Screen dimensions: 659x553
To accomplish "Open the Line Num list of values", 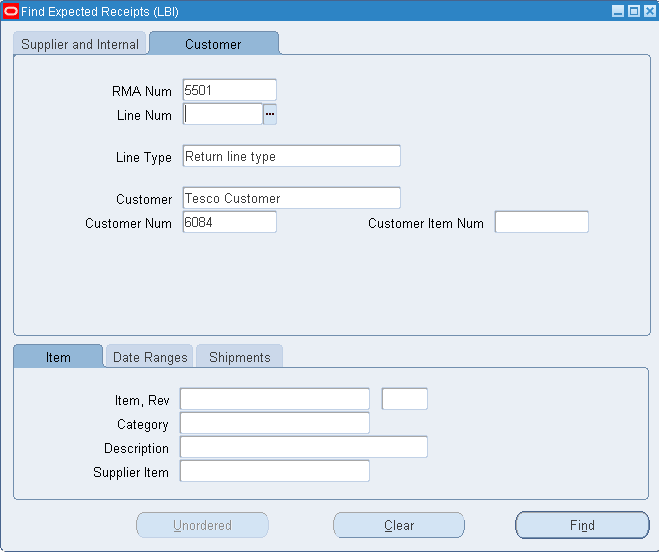I will coord(269,114).
